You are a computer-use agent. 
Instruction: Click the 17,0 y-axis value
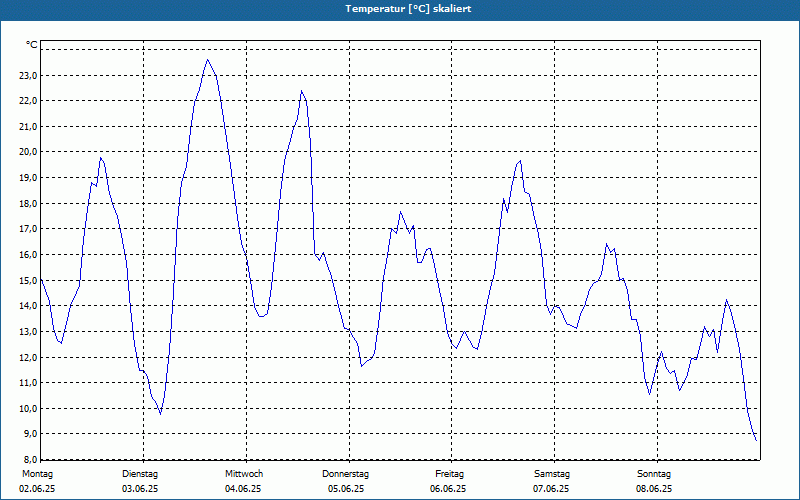tap(28, 229)
